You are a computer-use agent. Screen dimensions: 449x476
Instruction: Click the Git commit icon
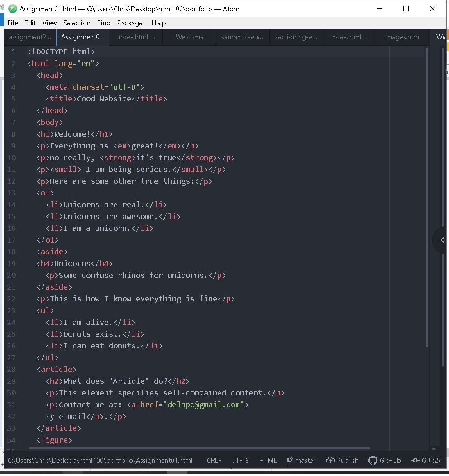click(416, 461)
